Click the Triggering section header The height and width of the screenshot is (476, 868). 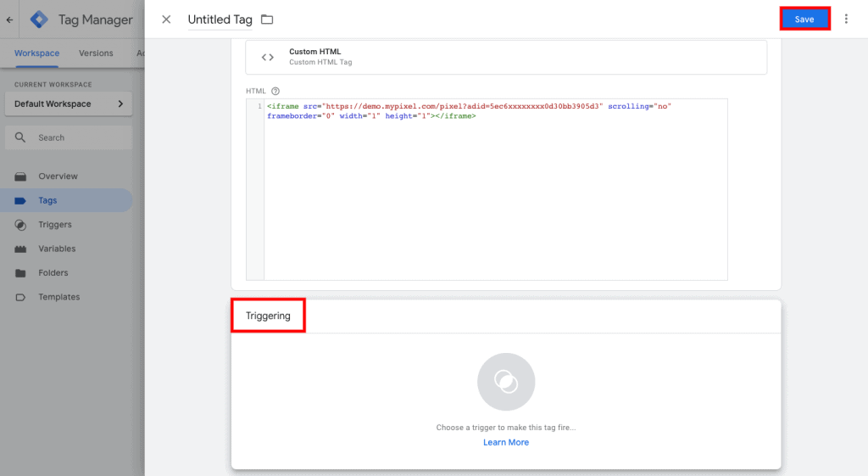pyautogui.click(x=268, y=316)
